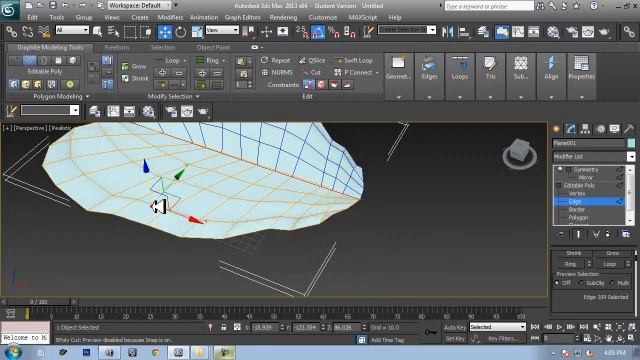Click the NURMS button in ribbon

tap(277, 72)
